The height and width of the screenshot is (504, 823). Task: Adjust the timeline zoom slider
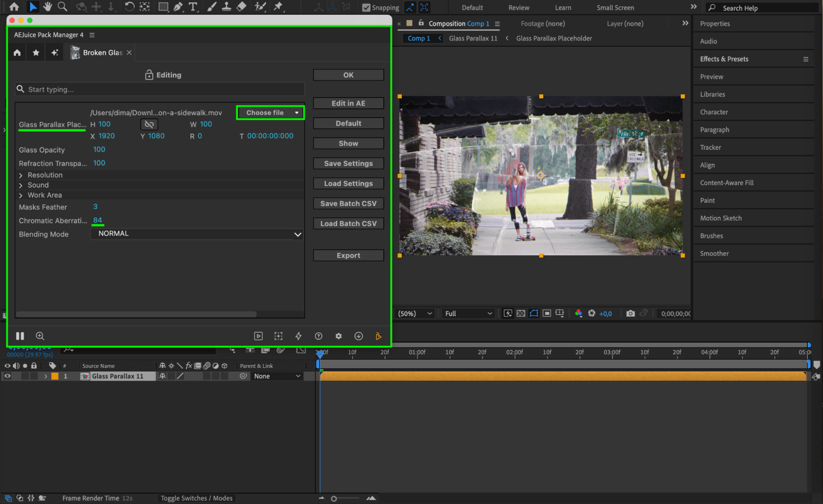click(x=334, y=499)
